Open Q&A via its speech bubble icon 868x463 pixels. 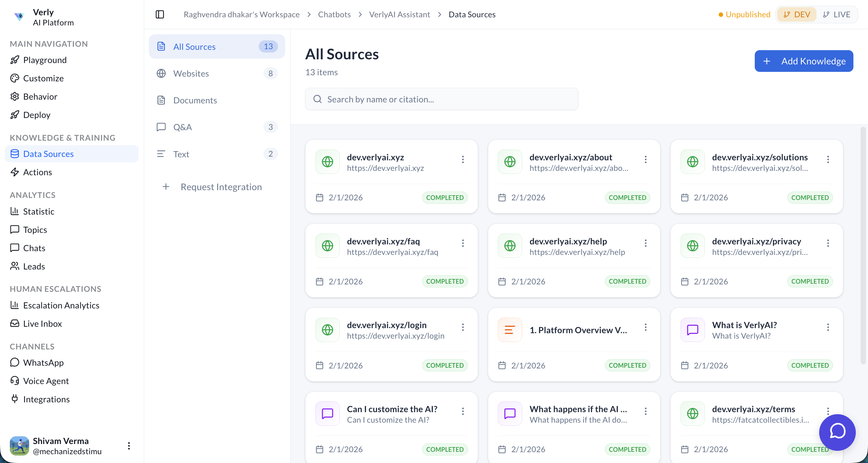[161, 127]
